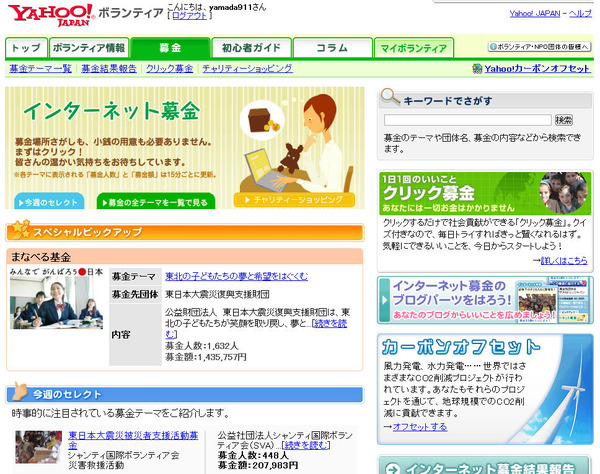Click the arrow icon on インターネット募金結果報告 banner
This screenshot has width=600, height=474.
click(x=393, y=469)
